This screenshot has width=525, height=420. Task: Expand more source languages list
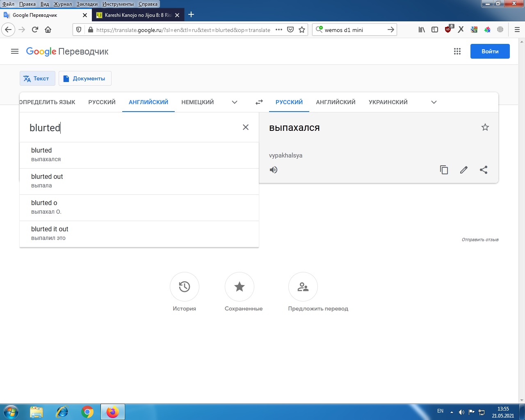pos(235,102)
